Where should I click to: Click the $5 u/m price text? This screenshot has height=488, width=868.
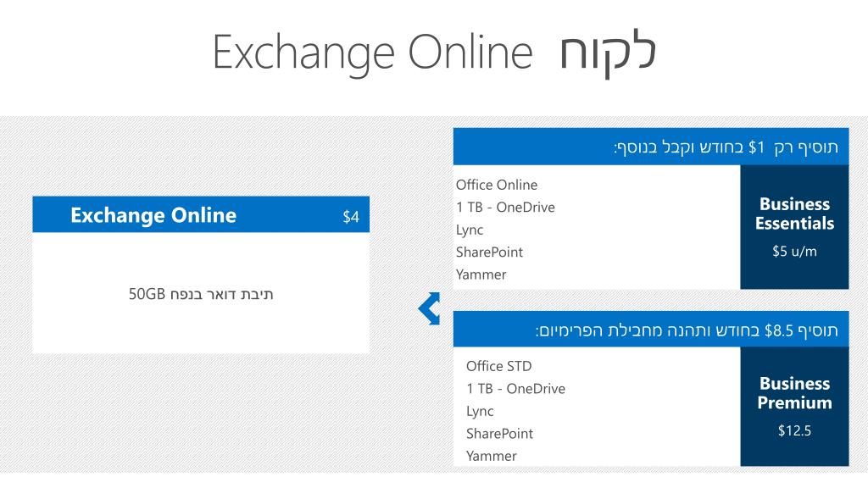(x=794, y=251)
